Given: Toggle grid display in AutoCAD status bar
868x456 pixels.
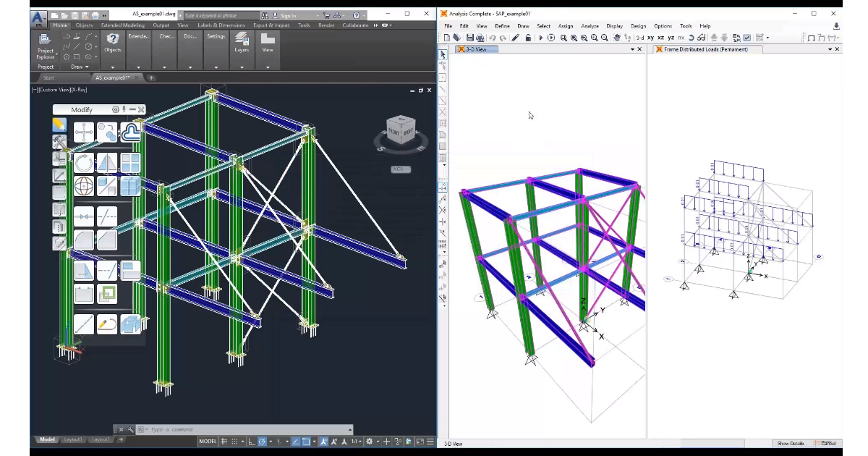Looking at the screenshot, I should pos(225,442).
